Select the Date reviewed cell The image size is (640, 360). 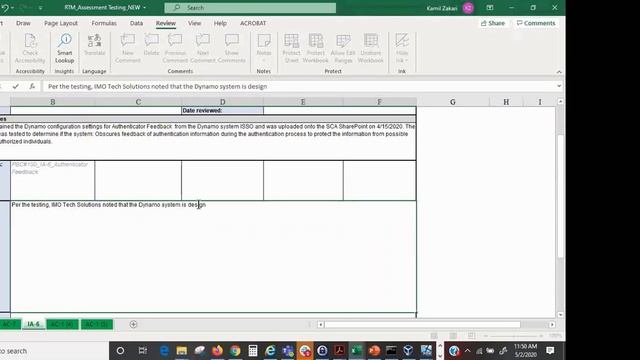coord(222,111)
